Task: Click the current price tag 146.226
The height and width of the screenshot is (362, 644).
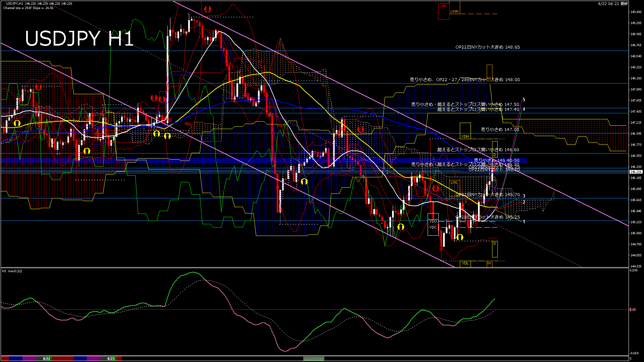Action: [636, 172]
